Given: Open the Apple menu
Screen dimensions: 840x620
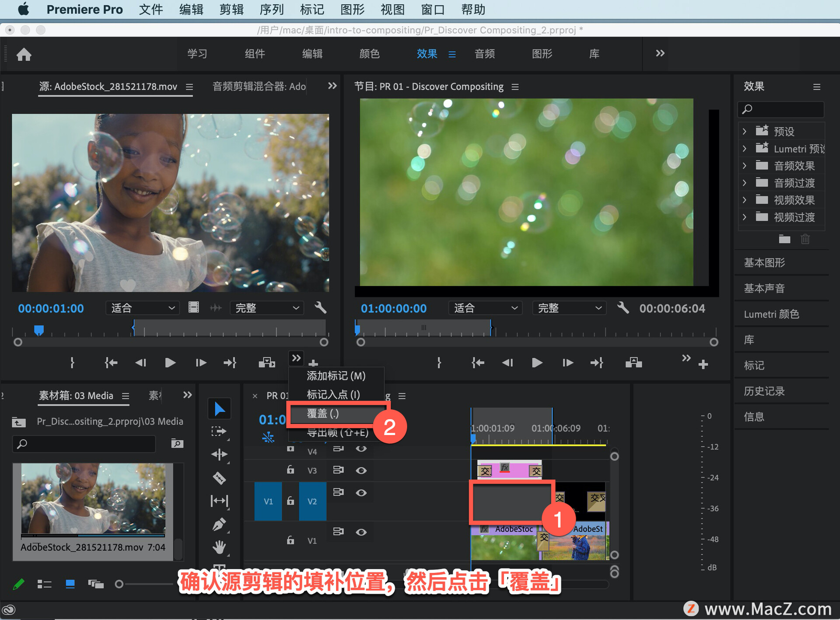Looking at the screenshot, I should [24, 9].
